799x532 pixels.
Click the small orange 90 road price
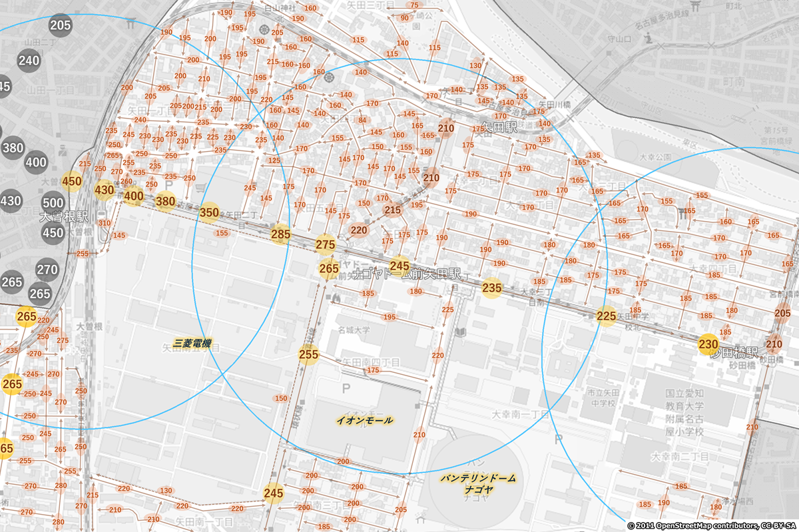[404, 18]
